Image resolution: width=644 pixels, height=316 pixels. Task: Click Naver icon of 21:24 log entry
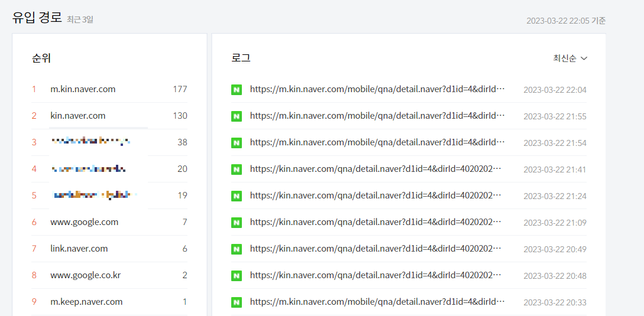click(x=236, y=196)
